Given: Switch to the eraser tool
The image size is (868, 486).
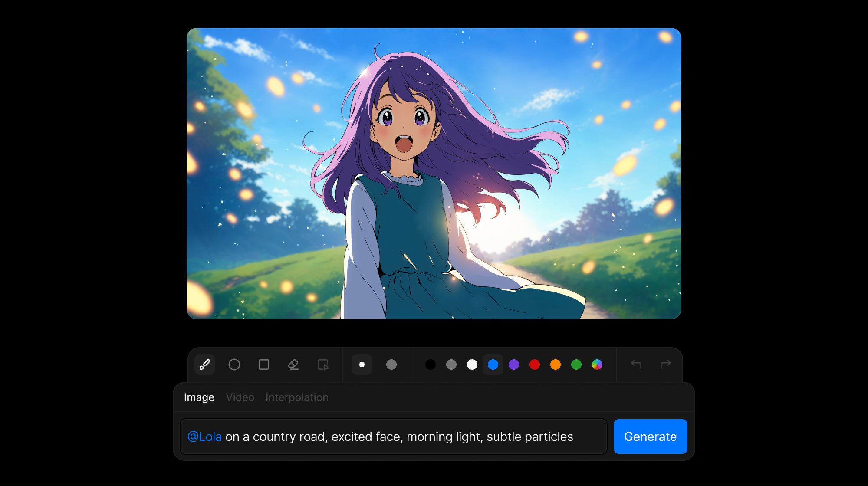Looking at the screenshot, I should click(293, 364).
